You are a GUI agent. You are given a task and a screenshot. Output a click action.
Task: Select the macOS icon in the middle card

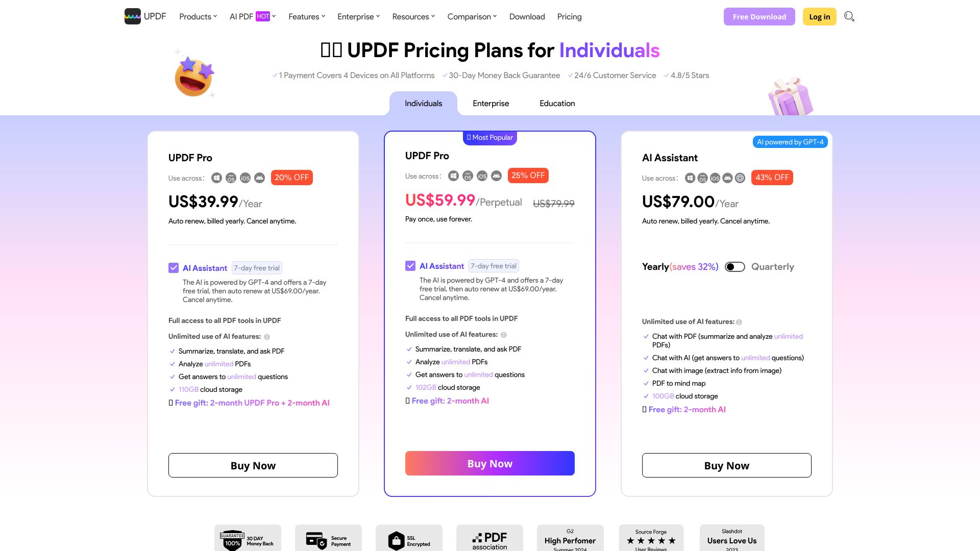tap(468, 176)
